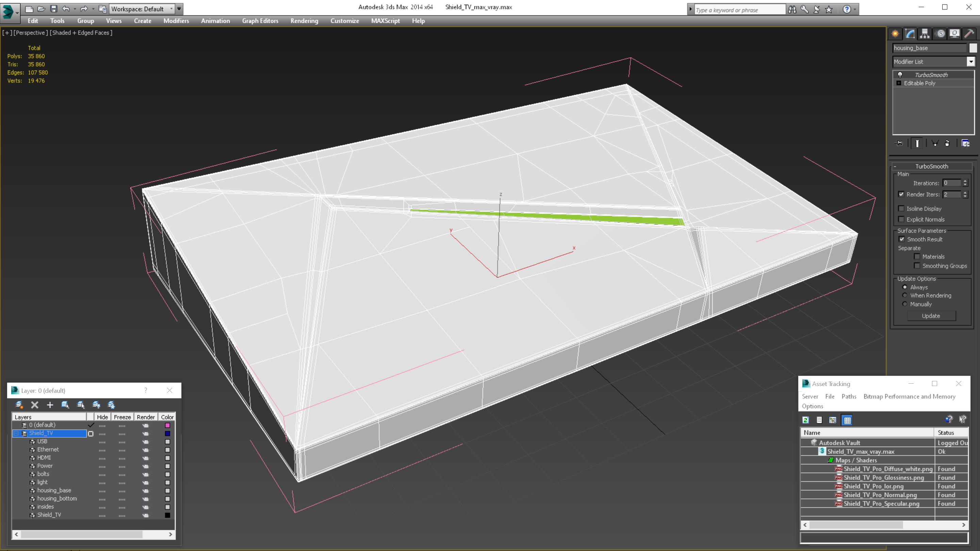Click Make Unique icon in modifier stack

[x=935, y=143]
